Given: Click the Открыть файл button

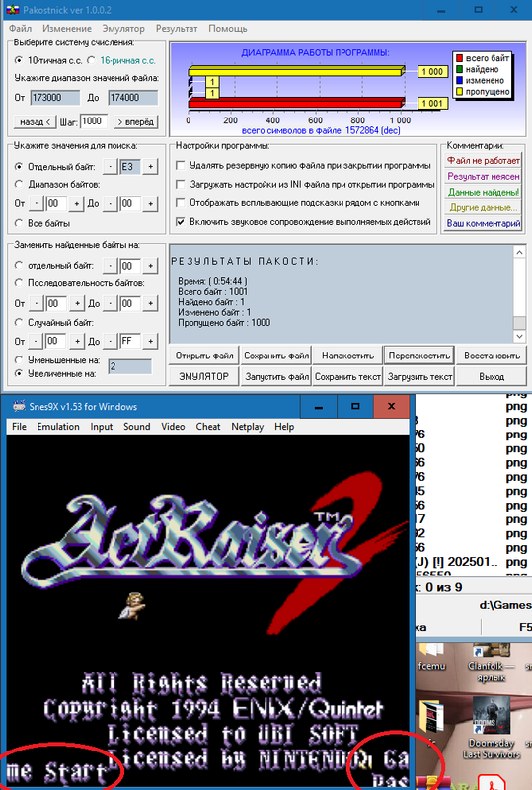Looking at the screenshot, I should coord(204,355).
